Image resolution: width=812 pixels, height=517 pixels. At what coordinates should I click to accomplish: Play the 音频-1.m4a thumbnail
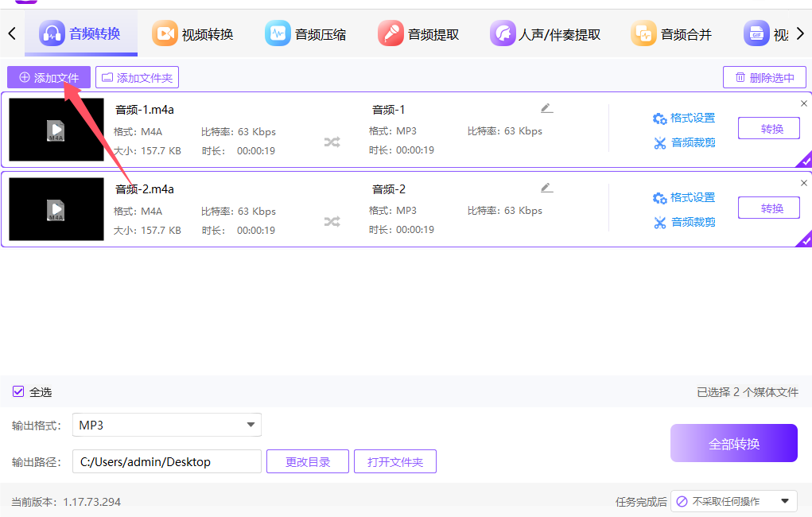click(56, 130)
